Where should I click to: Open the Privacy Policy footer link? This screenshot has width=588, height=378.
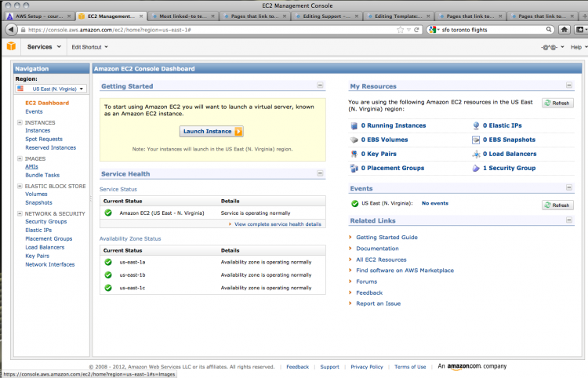tap(367, 367)
